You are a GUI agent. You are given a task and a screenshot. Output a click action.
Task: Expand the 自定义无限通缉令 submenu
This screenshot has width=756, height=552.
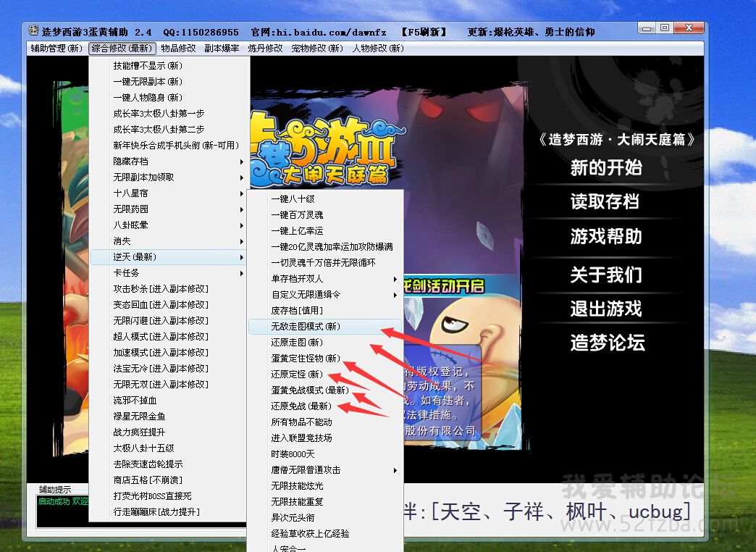325,294
